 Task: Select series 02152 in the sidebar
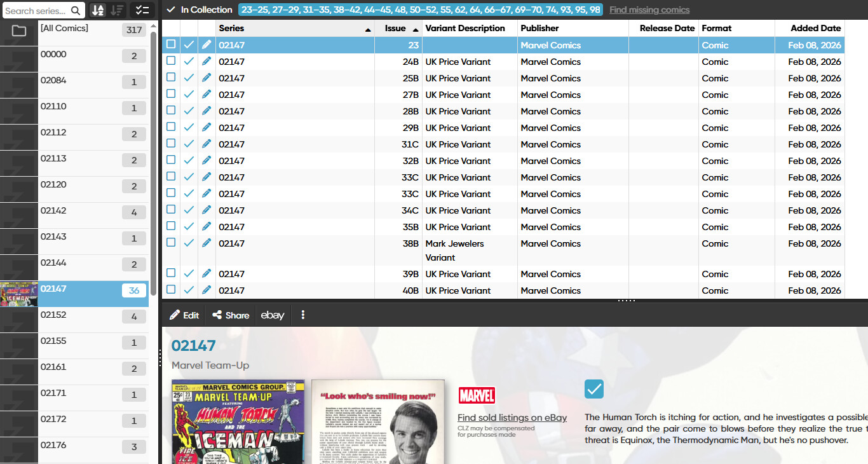pyautogui.click(x=53, y=315)
